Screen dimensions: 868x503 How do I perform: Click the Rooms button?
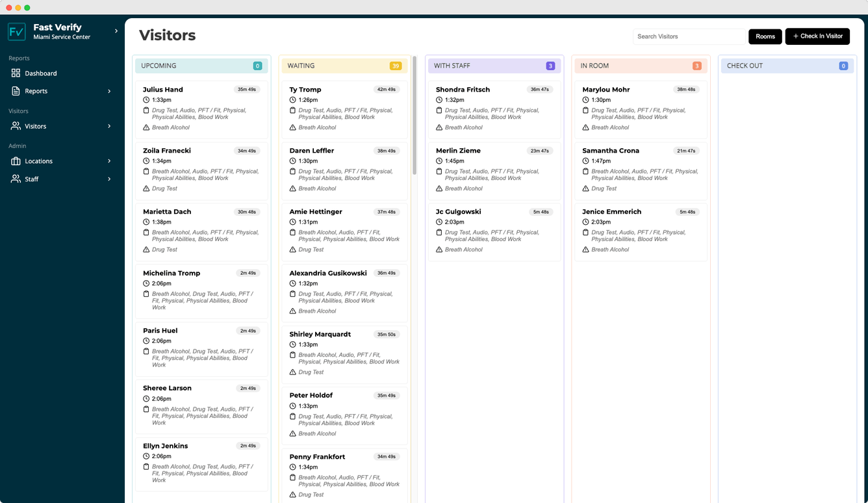[x=765, y=36]
